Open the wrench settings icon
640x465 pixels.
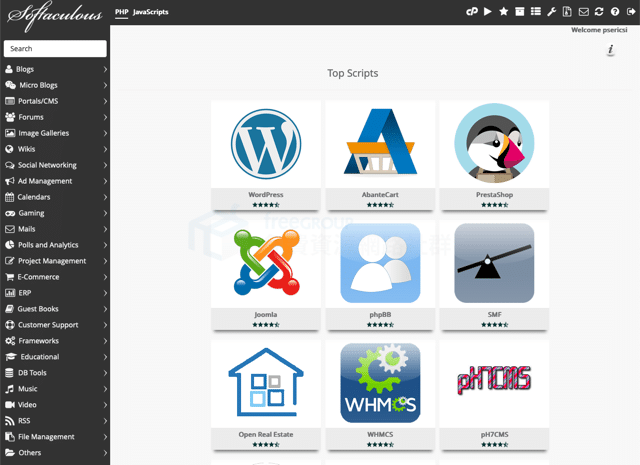point(551,11)
